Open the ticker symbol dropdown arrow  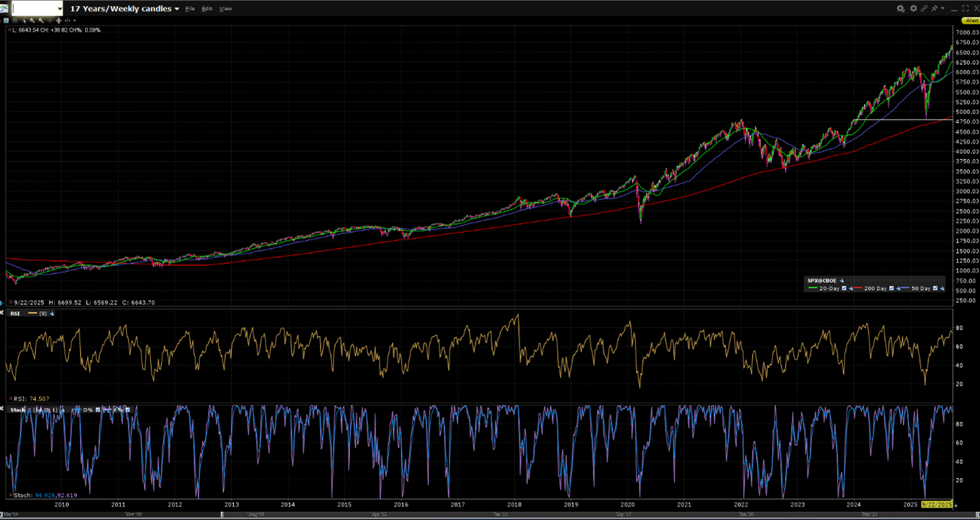tap(60, 9)
